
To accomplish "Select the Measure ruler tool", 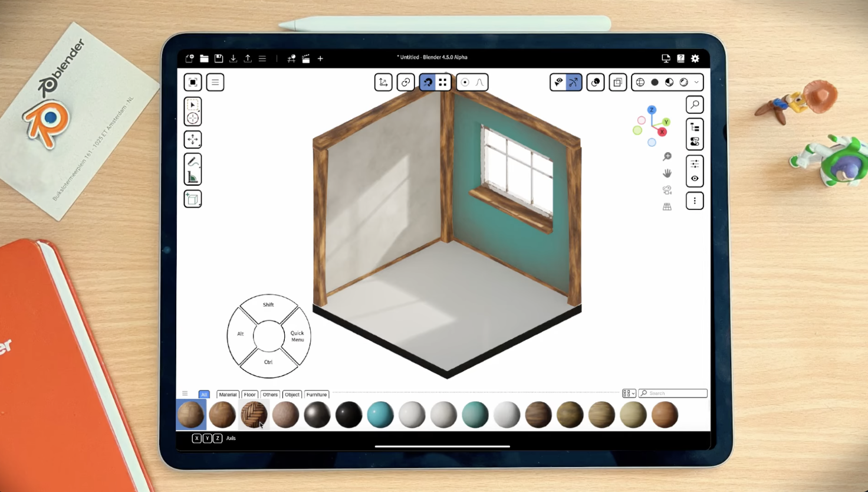I will click(193, 177).
